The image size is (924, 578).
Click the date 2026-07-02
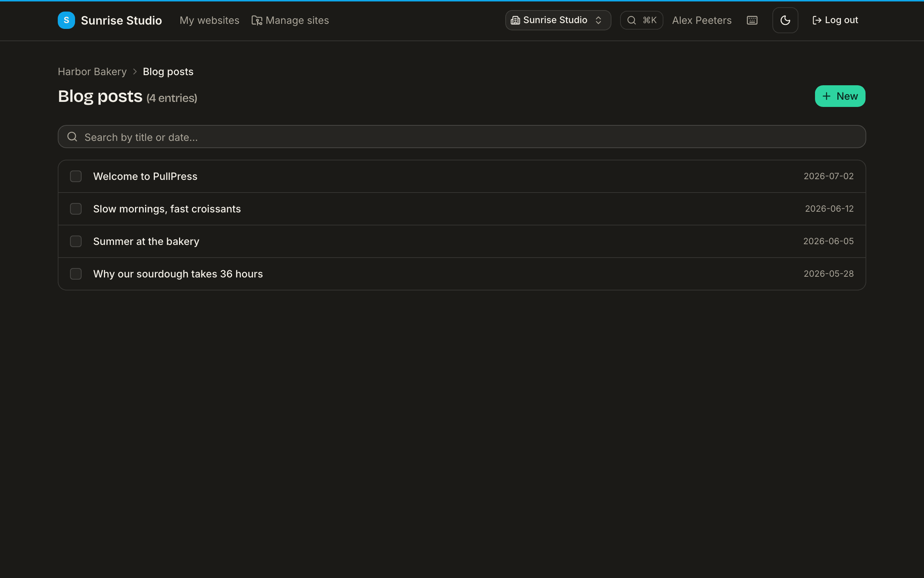click(x=829, y=176)
